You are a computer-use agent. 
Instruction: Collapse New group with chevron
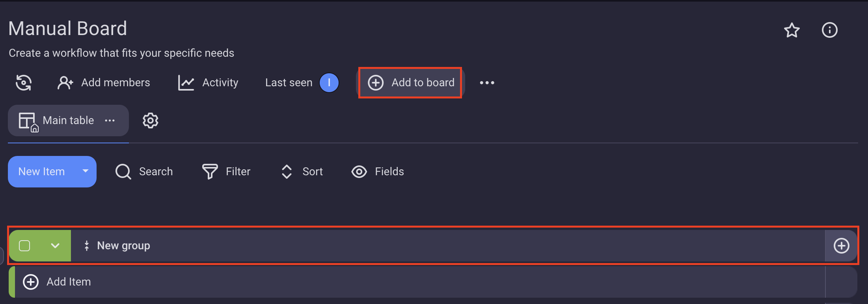coord(55,246)
